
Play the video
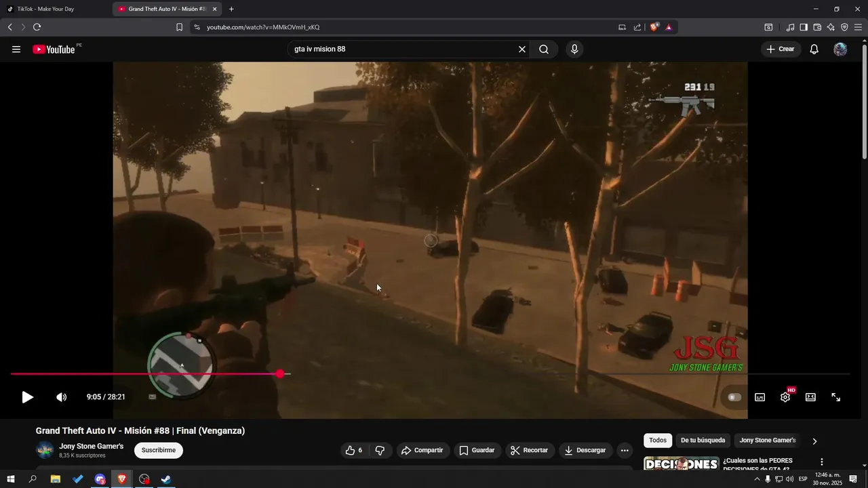(x=27, y=397)
